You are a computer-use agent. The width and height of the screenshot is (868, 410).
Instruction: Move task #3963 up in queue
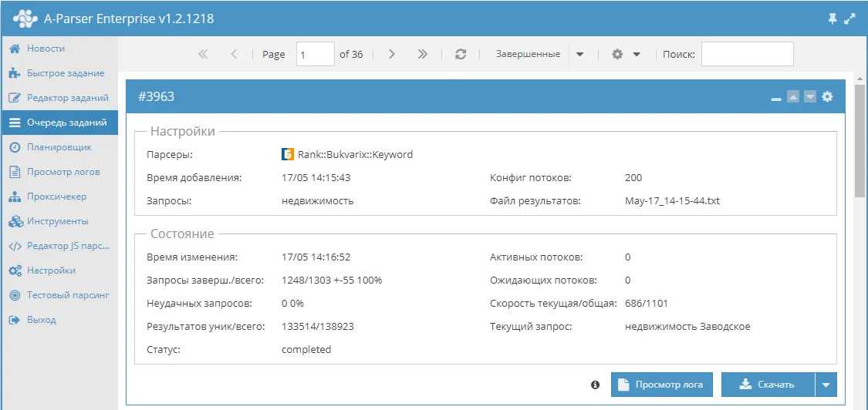pos(793,97)
